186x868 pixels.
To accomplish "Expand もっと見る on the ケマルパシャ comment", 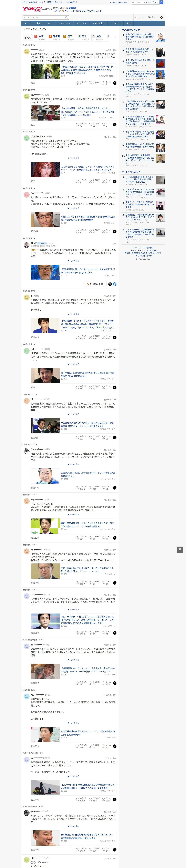I will [x=73, y=464].
